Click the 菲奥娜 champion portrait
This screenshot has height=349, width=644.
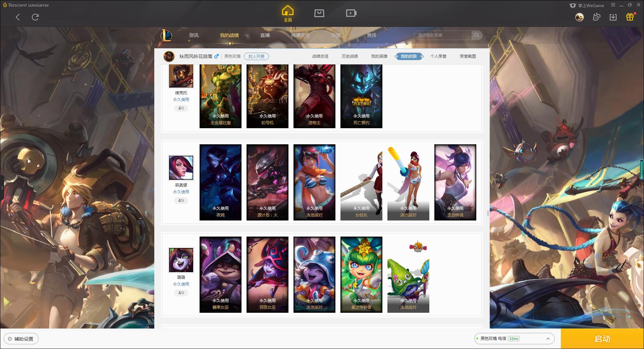click(181, 167)
